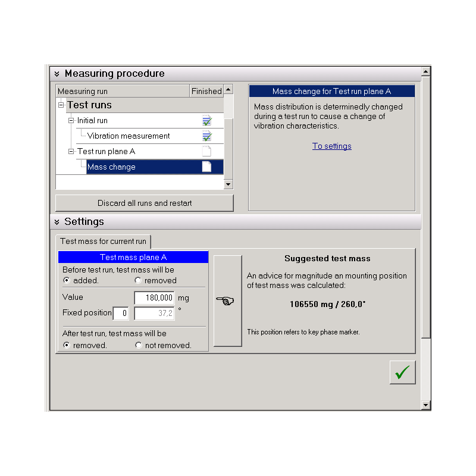Select Vibration measurement in run tree
This screenshot has height=476, width=476.
pyautogui.click(x=129, y=136)
